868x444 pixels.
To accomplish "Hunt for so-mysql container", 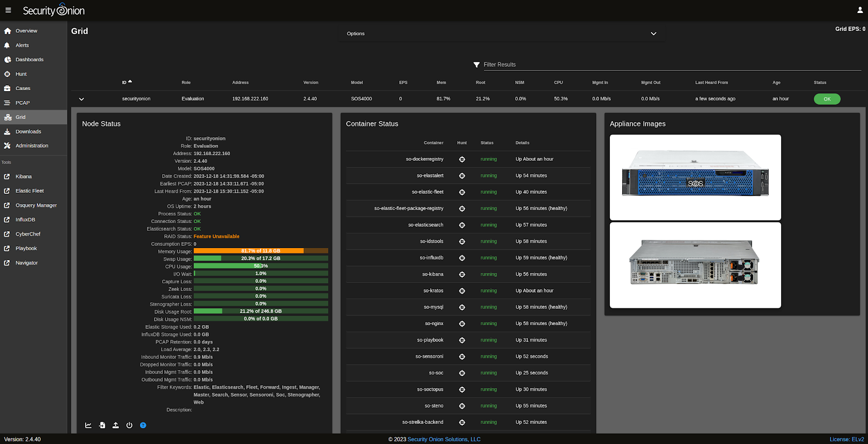I will [462, 307].
